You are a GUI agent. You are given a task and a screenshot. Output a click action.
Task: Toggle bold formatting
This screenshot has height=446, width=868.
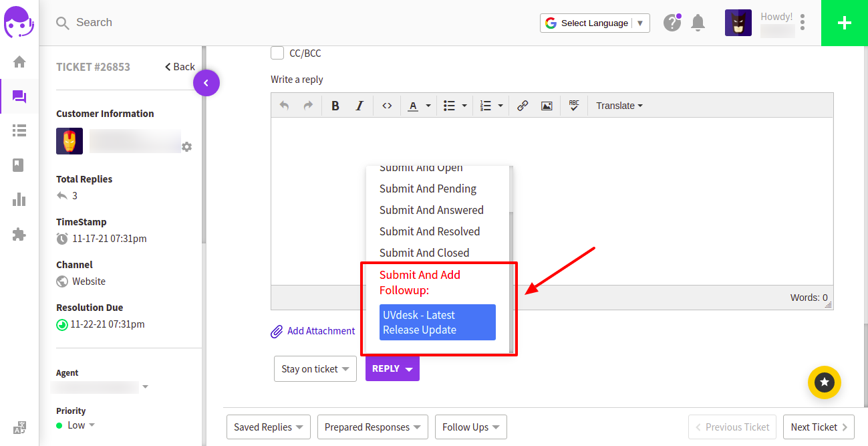click(335, 106)
